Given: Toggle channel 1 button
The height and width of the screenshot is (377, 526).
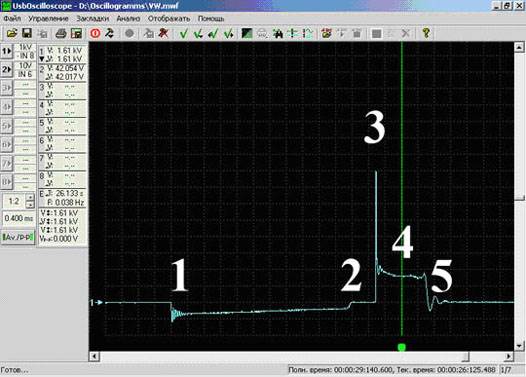Looking at the screenshot, I should click(7, 51).
